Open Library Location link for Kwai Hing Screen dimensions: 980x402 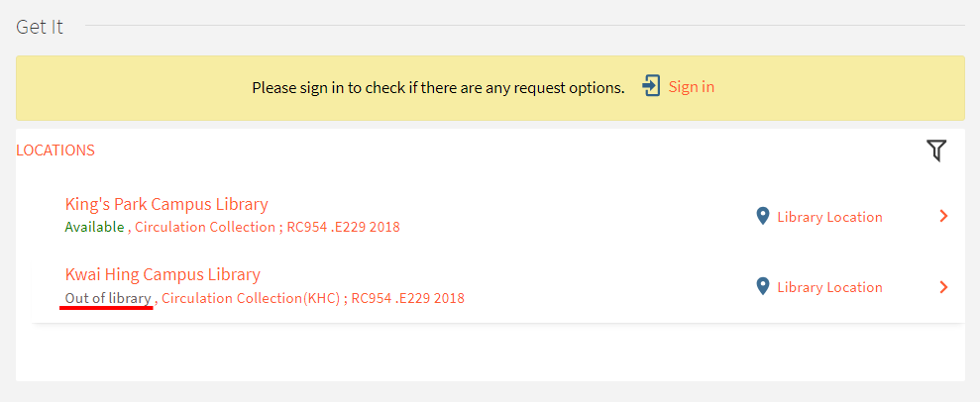(830, 288)
